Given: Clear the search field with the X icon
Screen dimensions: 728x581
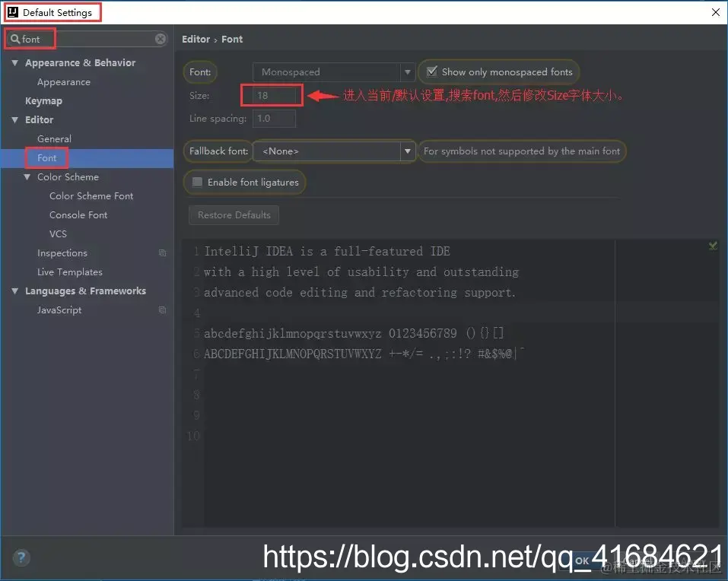Looking at the screenshot, I should 161,39.
